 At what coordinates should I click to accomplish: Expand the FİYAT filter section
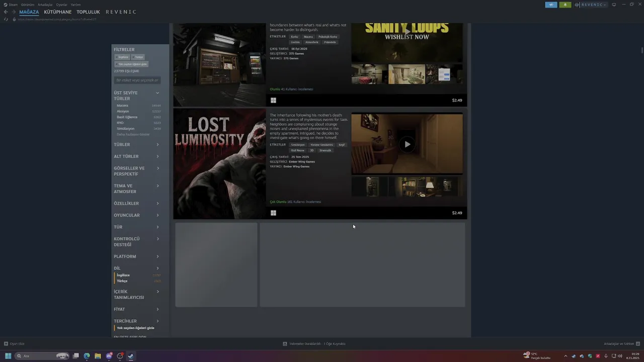136,309
